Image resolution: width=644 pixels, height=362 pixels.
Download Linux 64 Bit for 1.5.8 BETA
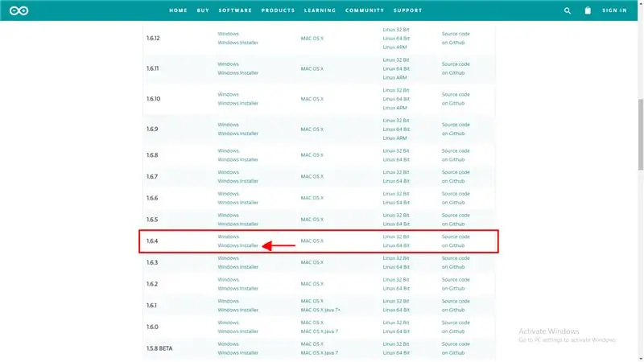396,353
